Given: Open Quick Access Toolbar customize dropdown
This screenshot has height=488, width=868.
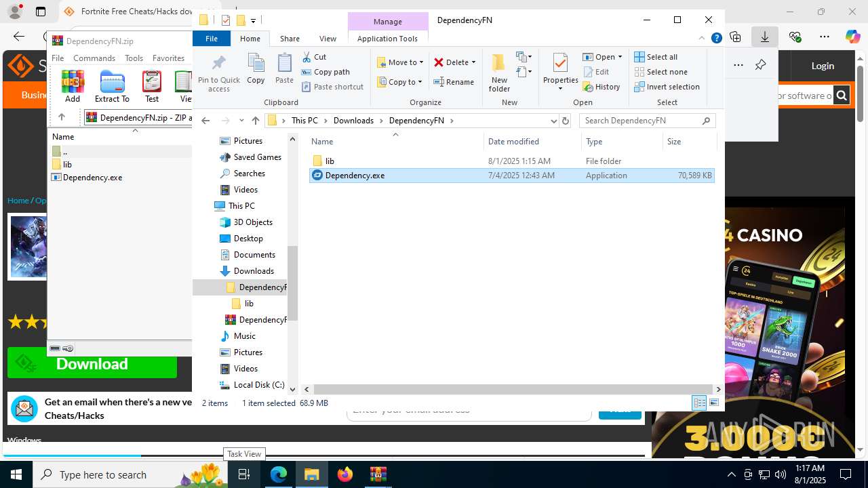Looking at the screenshot, I should [x=253, y=20].
